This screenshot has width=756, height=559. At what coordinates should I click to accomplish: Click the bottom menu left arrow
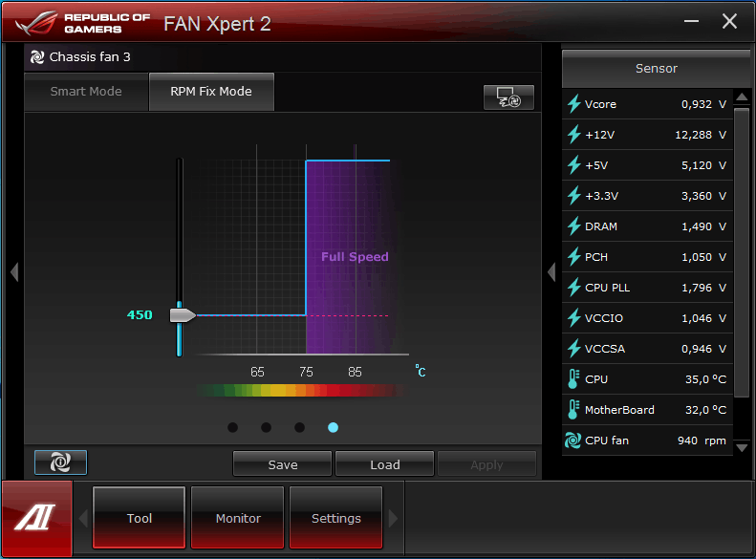(83, 519)
